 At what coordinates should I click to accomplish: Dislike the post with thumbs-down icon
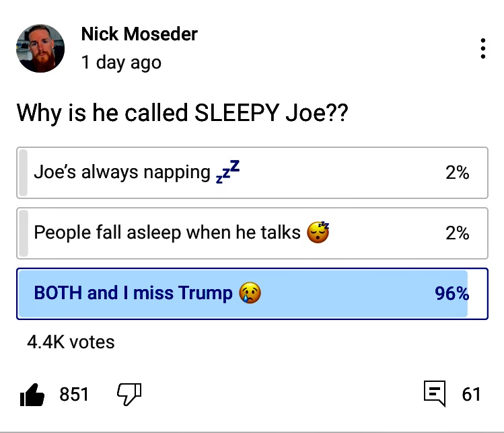(129, 394)
